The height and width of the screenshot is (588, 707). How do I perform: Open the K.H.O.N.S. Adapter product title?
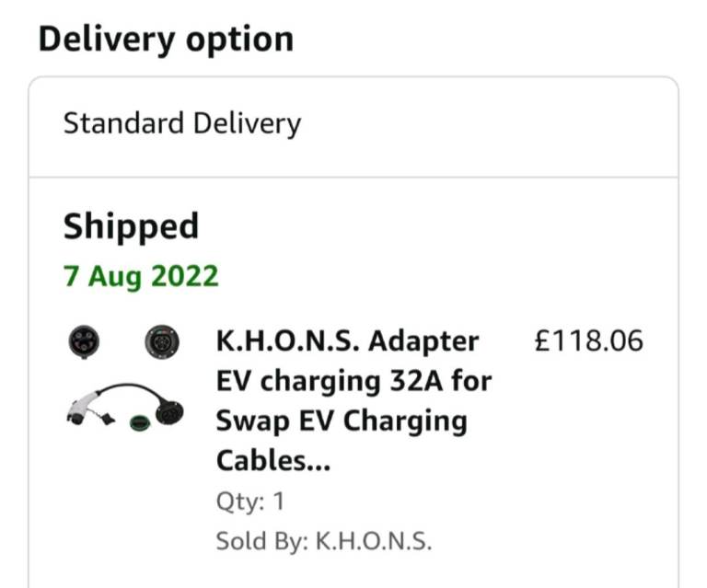click(x=353, y=400)
